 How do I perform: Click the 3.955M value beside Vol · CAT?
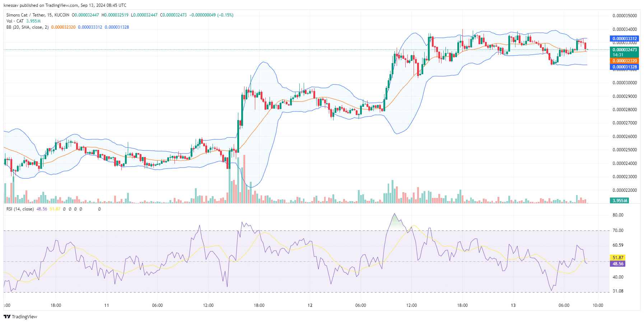[x=33, y=21]
